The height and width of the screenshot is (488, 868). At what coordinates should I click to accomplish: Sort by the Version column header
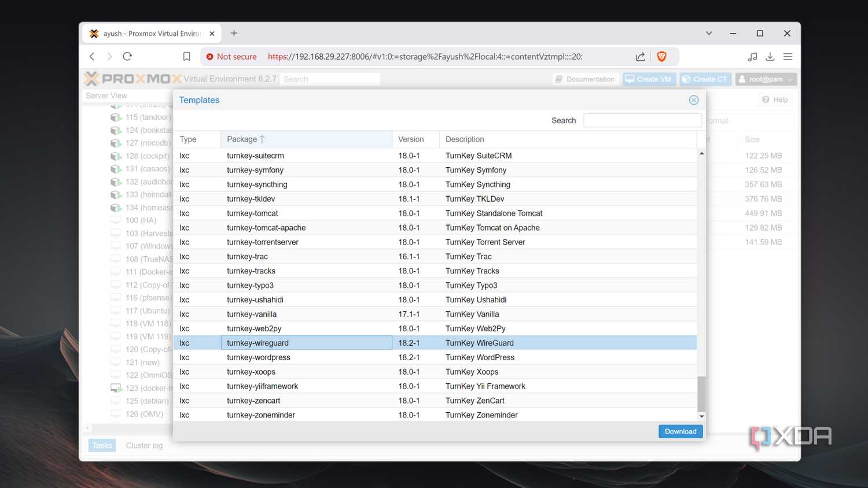pos(415,139)
